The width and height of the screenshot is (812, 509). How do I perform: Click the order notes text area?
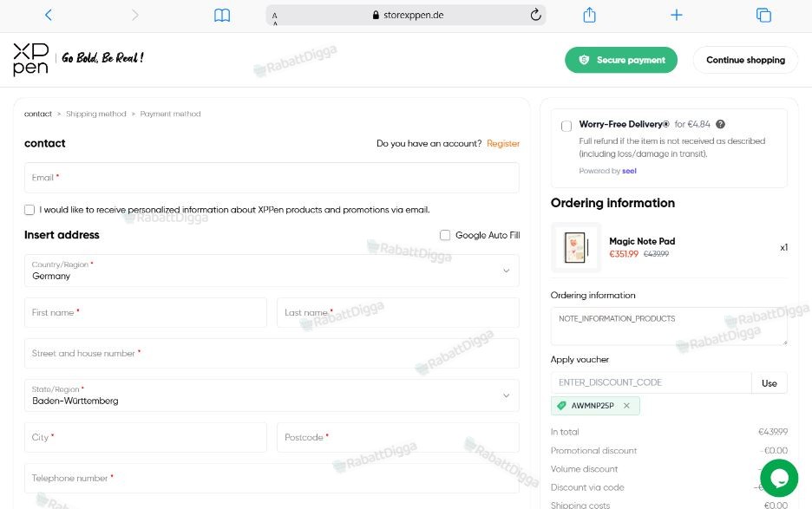click(x=669, y=326)
